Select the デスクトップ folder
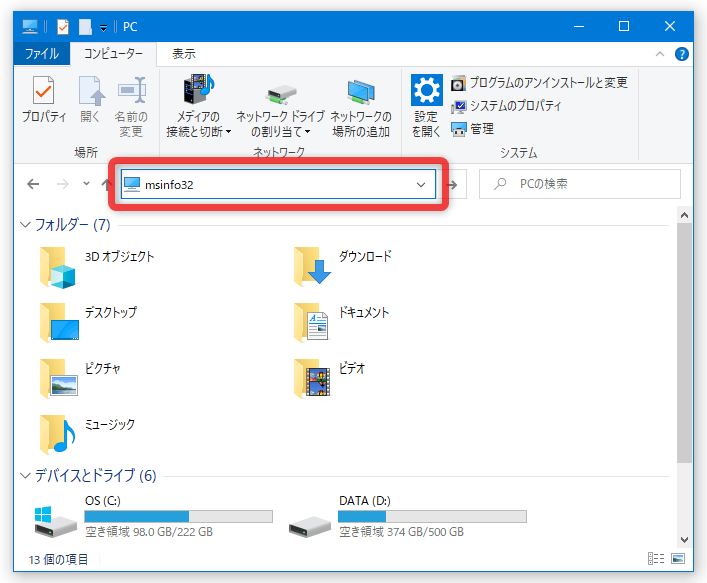Screen dimensions: 707x583 pos(88,323)
